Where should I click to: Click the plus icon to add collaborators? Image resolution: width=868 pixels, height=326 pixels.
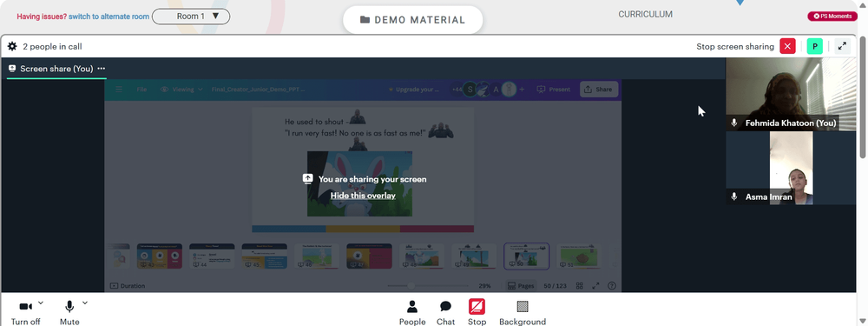[521, 90]
